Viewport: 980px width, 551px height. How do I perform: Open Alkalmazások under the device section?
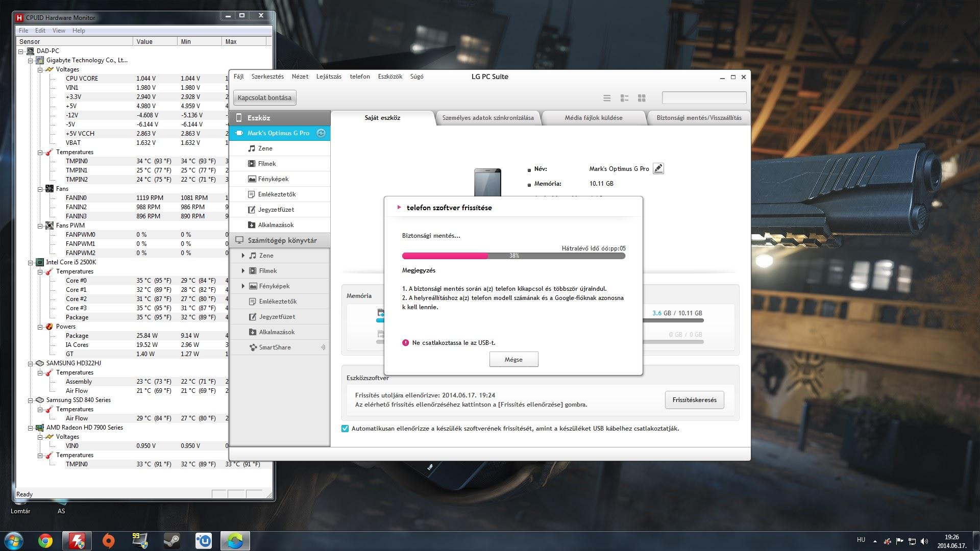[x=280, y=225]
